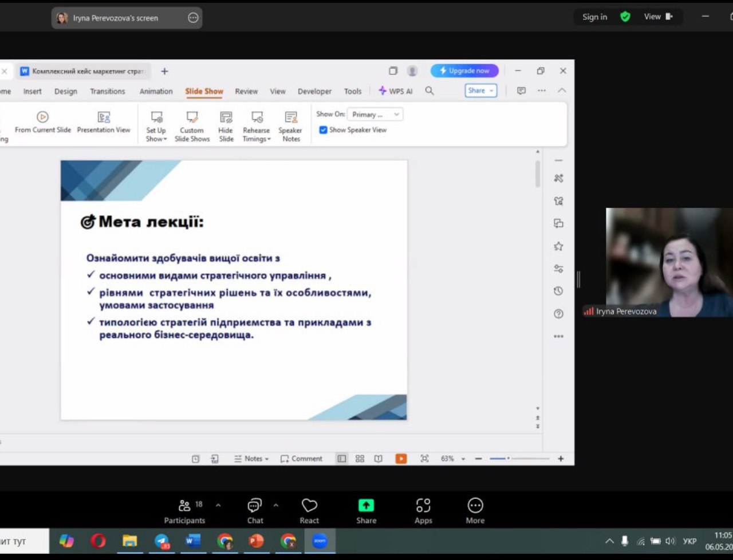Click the Hide Slide icon

(226, 117)
